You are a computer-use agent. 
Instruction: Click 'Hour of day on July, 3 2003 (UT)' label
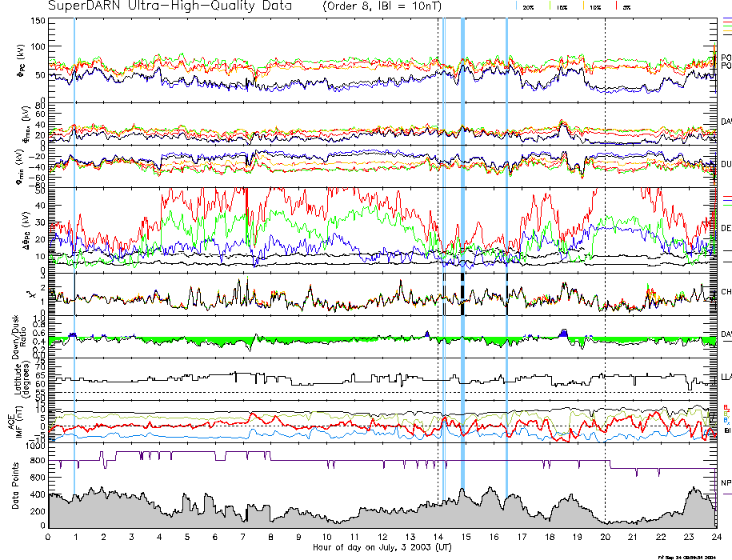click(382, 547)
